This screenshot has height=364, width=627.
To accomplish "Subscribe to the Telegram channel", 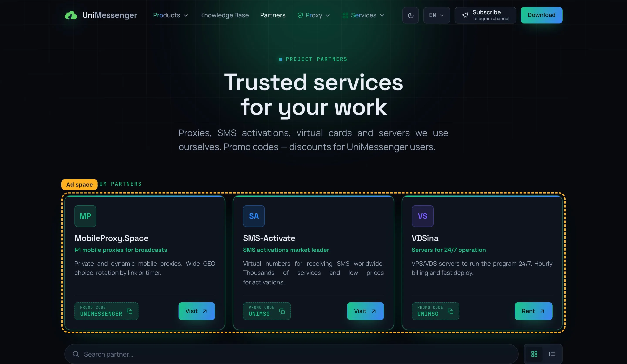I will pyautogui.click(x=485, y=15).
